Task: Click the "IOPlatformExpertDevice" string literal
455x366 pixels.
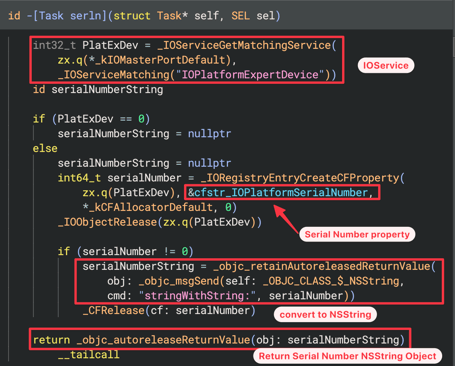Action: tap(250, 75)
